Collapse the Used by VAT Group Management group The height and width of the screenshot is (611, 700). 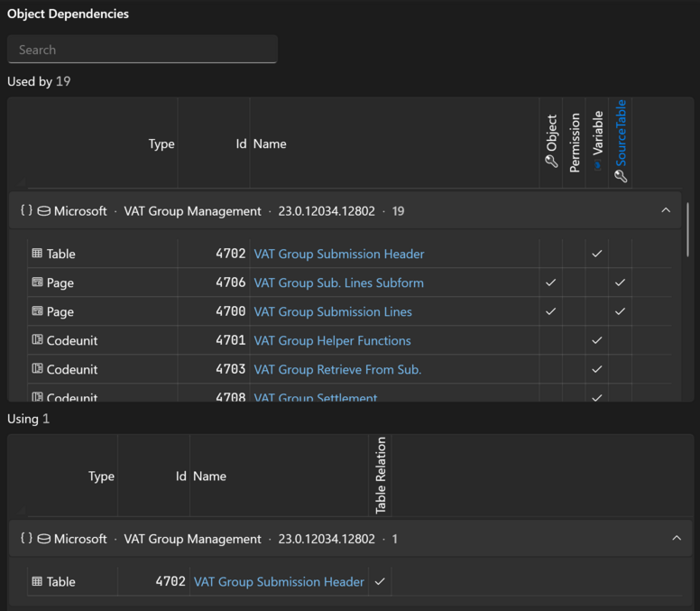pos(666,210)
